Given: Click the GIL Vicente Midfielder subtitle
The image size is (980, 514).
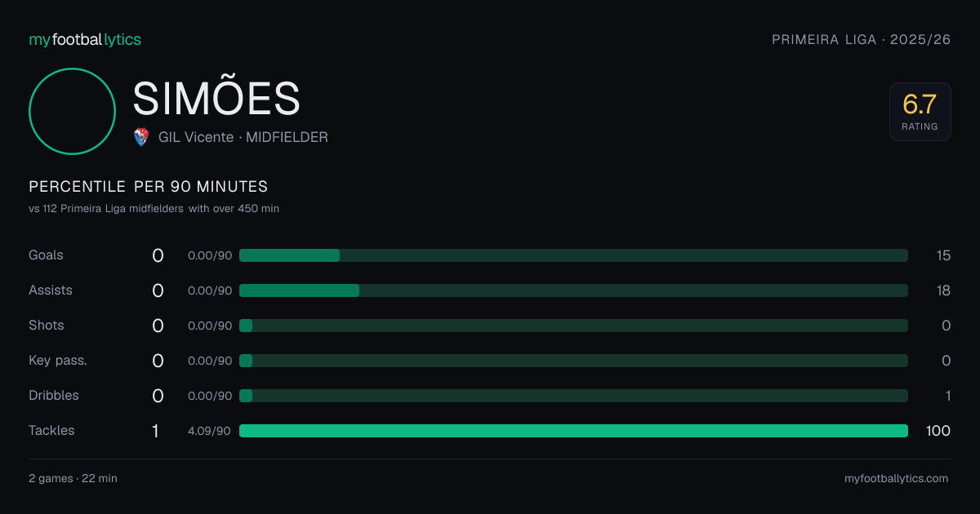Looking at the screenshot, I should (x=243, y=138).
